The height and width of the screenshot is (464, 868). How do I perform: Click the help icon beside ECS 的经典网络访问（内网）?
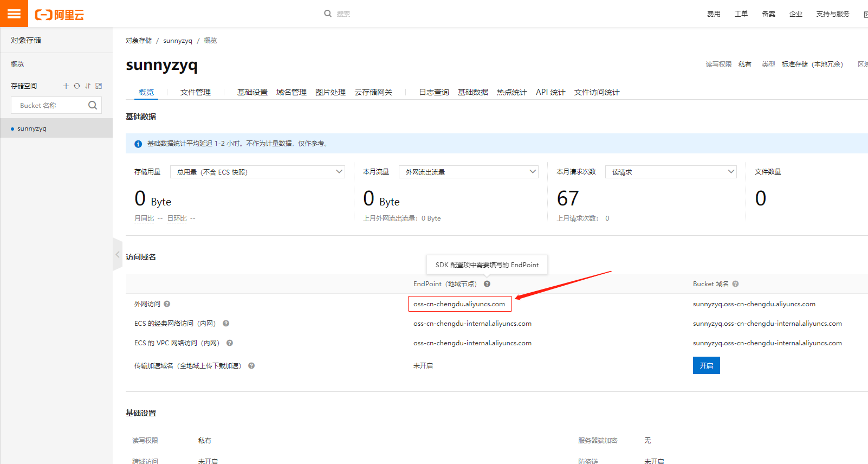click(x=226, y=324)
